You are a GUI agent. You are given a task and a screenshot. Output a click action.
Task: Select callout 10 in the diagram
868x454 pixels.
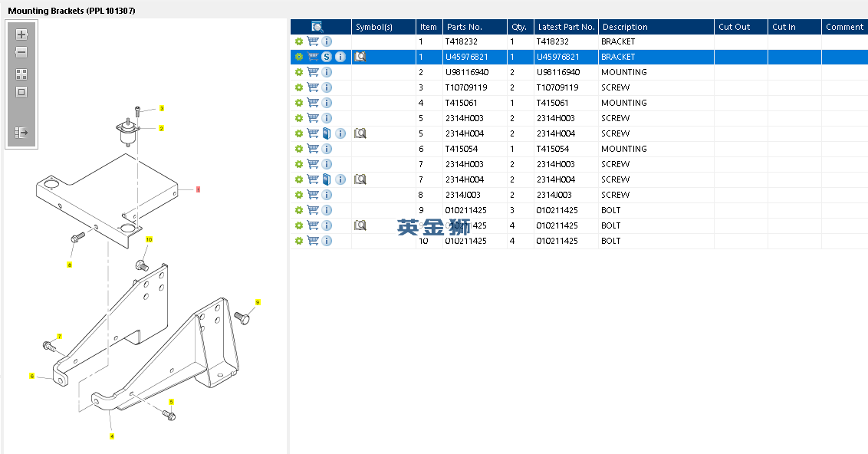coord(149,240)
